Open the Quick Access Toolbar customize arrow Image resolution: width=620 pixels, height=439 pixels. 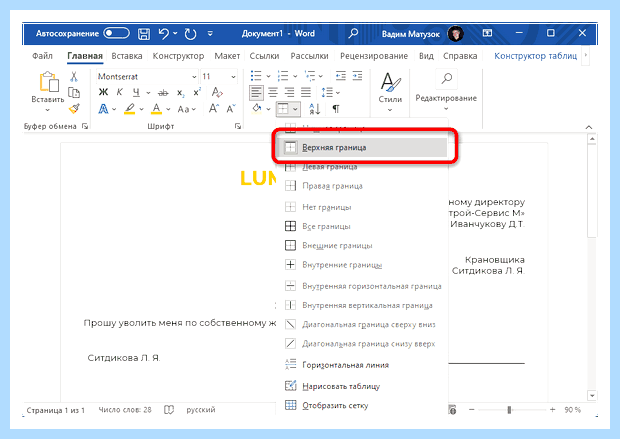(210, 34)
